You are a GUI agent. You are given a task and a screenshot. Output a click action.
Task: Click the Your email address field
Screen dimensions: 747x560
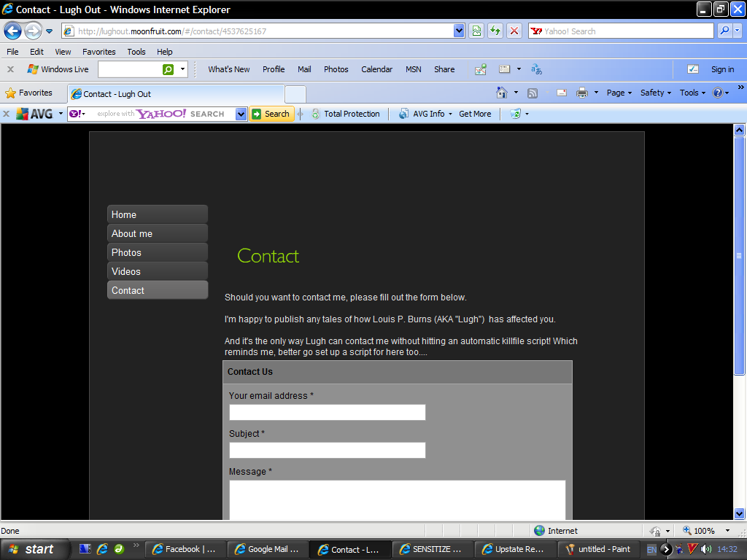[x=327, y=413]
